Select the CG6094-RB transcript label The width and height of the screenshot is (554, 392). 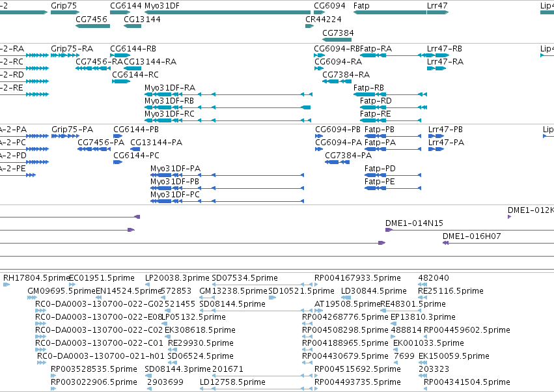coord(337,48)
